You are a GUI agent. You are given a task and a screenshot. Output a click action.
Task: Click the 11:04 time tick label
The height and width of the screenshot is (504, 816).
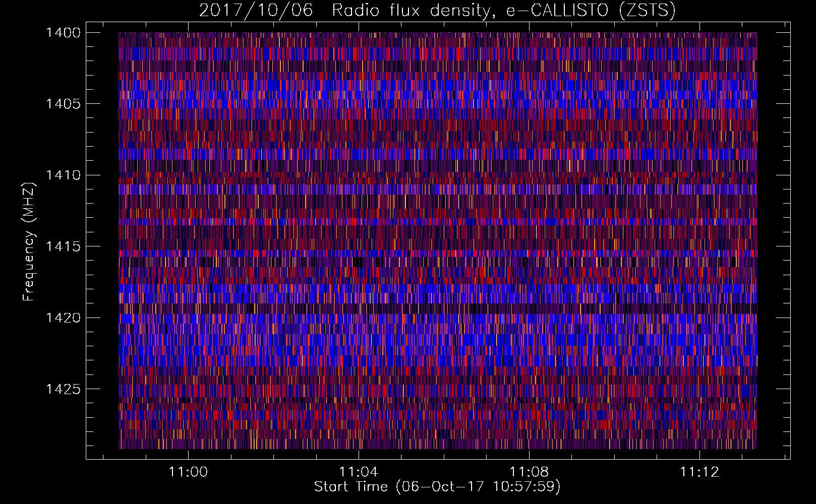pyautogui.click(x=359, y=472)
